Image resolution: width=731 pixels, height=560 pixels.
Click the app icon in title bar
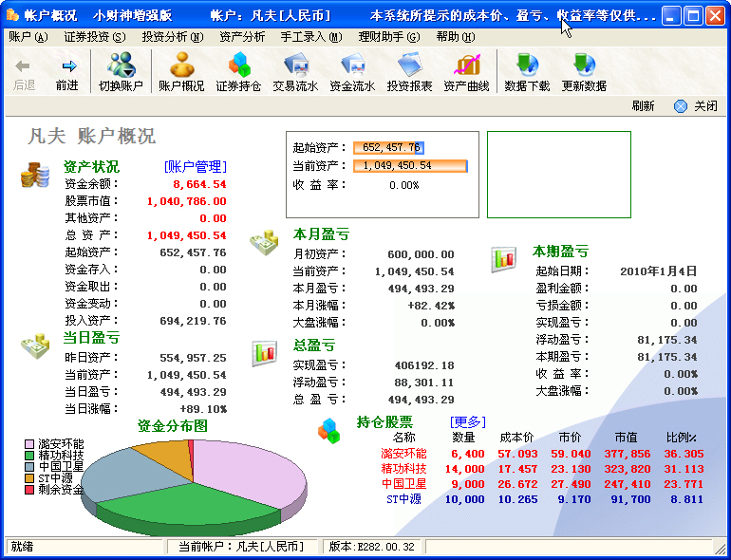[x=12, y=16]
